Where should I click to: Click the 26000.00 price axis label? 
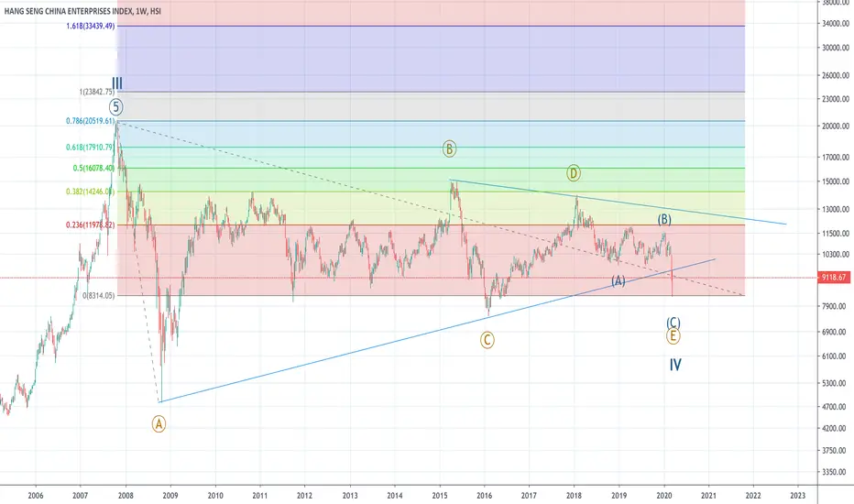click(x=836, y=76)
